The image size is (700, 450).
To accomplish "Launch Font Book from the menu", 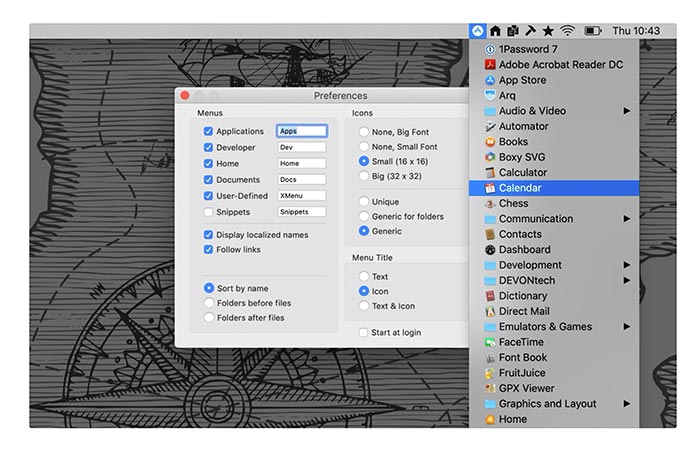I will click(x=554, y=357).
